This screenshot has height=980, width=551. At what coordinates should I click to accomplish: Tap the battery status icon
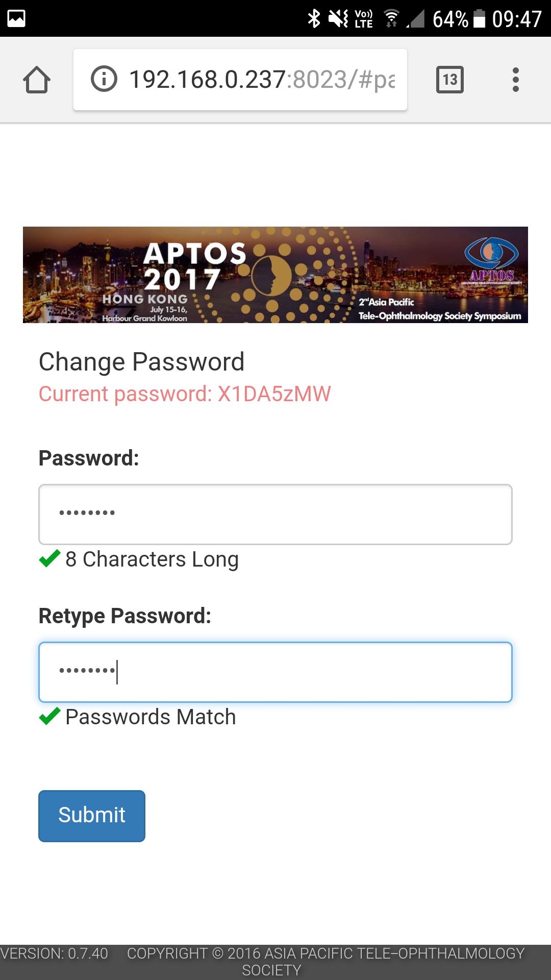(x=479, y=19)
